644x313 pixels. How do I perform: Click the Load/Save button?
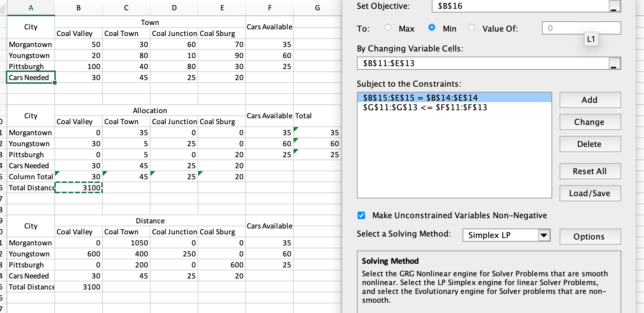pos(590,193)
